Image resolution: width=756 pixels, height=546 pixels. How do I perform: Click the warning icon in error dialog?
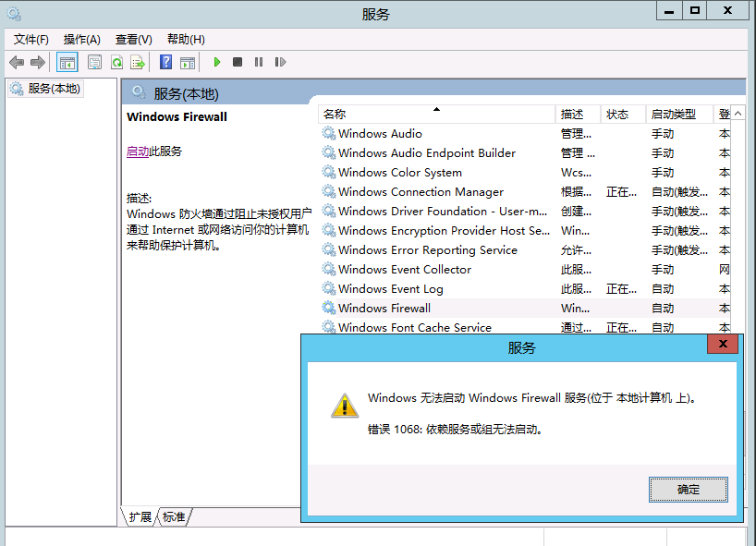pyautogui.click(x=344, y=406)
